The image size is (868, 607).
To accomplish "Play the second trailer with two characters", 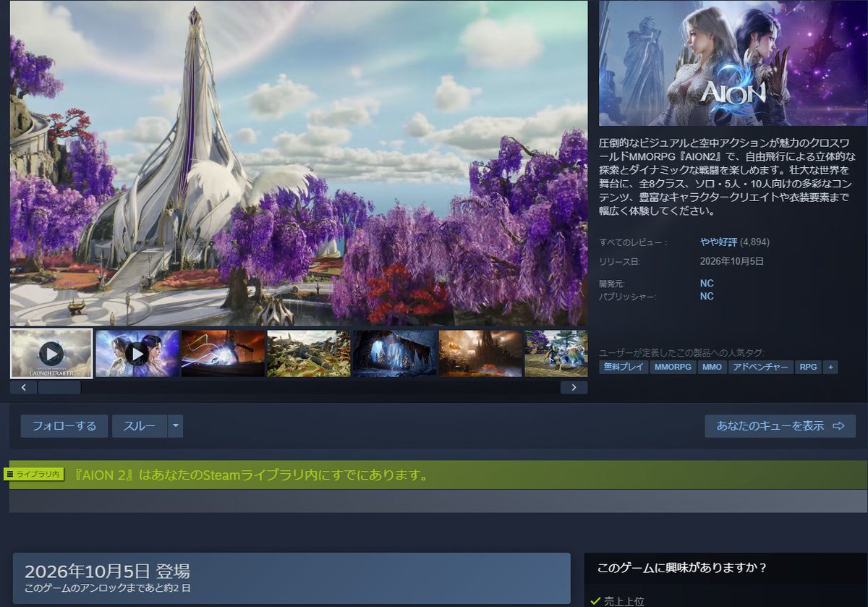I will pyautogui.click(x=137, y=354).
